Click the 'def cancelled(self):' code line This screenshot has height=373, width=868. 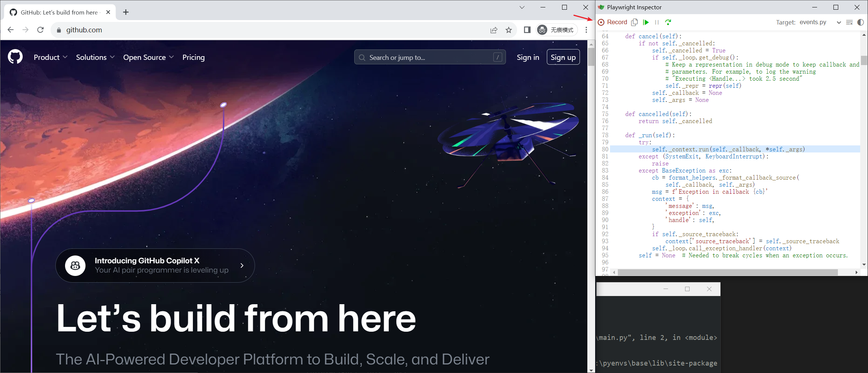[x=658, y=114]
